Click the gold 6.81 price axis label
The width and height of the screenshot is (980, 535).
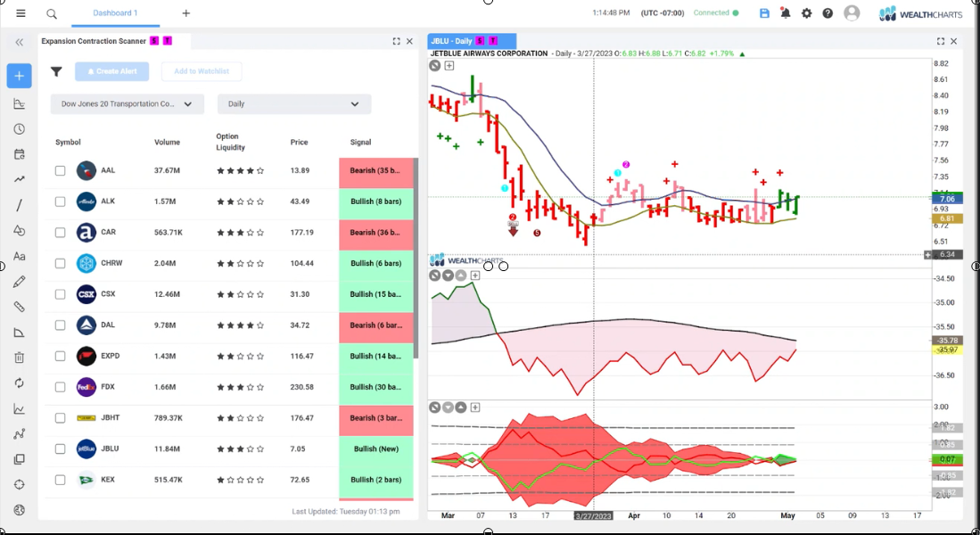coord(947,218)
